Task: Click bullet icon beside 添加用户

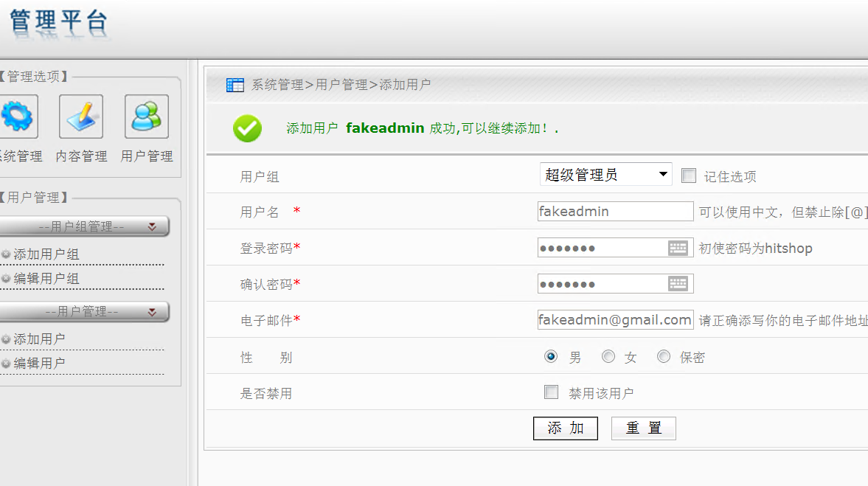Action: coord(6,339)
